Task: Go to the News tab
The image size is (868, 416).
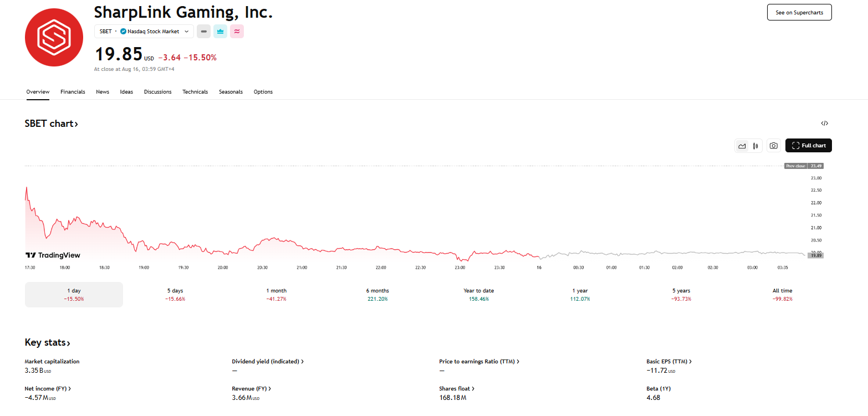Action: click(x=103, y=92)
